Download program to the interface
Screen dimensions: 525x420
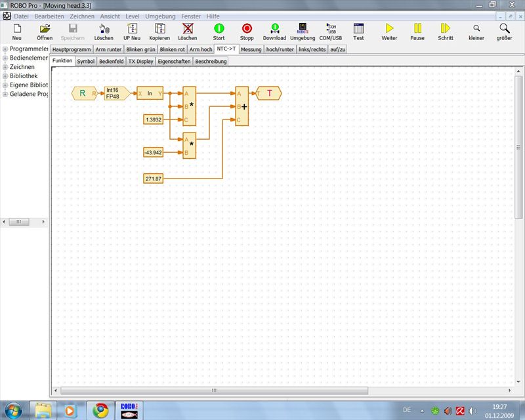274,32
